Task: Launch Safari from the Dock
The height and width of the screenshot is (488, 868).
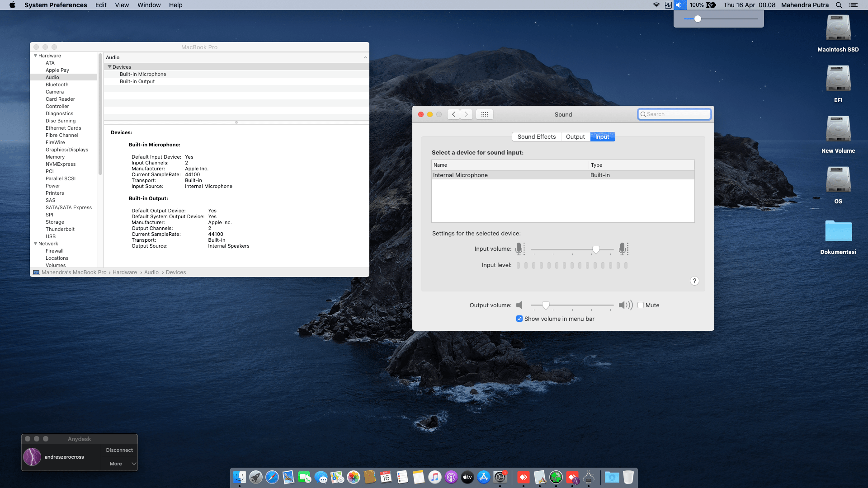Action: (272, 477)
